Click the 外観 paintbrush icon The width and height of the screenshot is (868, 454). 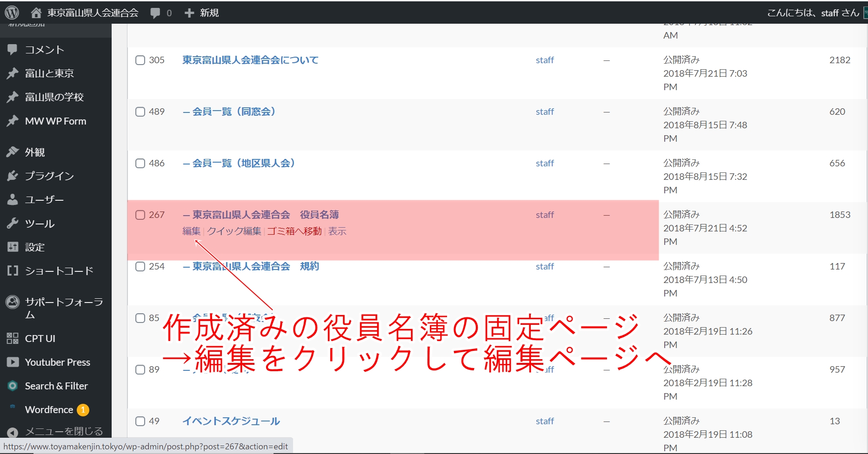13,152
